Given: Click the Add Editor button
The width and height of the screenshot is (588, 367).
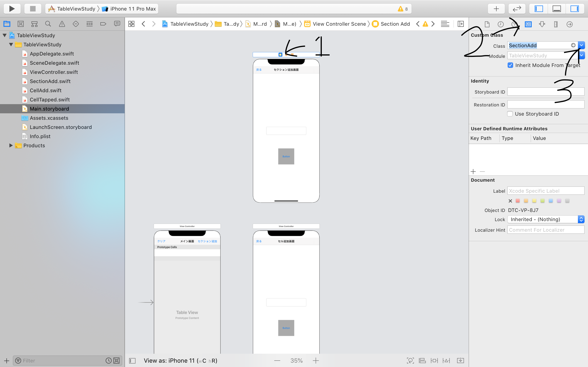Looking at the screenshot, I should [461, 24].
